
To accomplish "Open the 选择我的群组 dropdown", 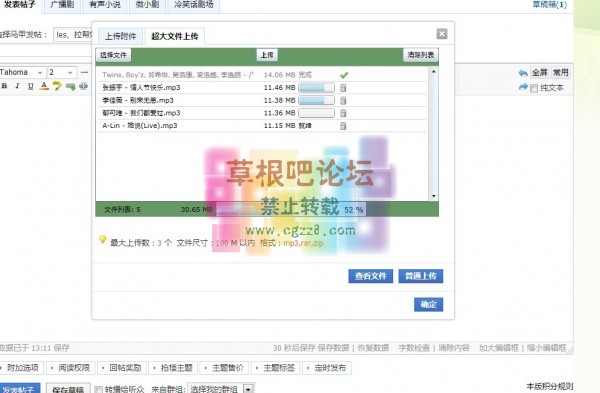I will coord(221,389).
